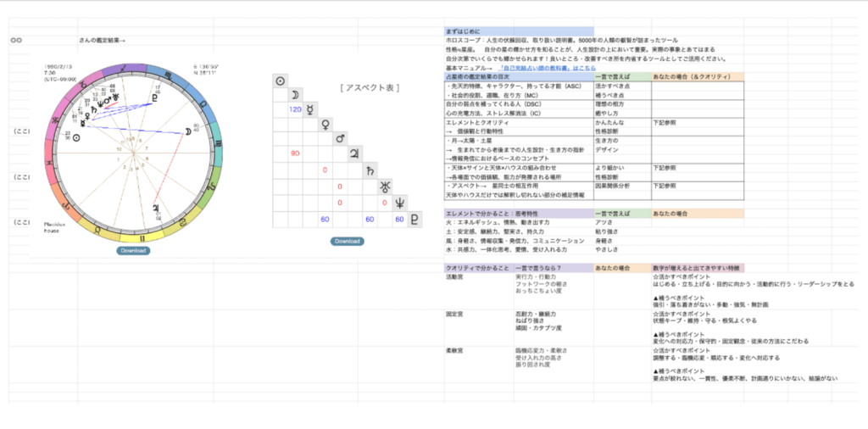Click the Moon glyph inside horoscope wheel
This screenshot has height=429, width=868.
(186, 132)
